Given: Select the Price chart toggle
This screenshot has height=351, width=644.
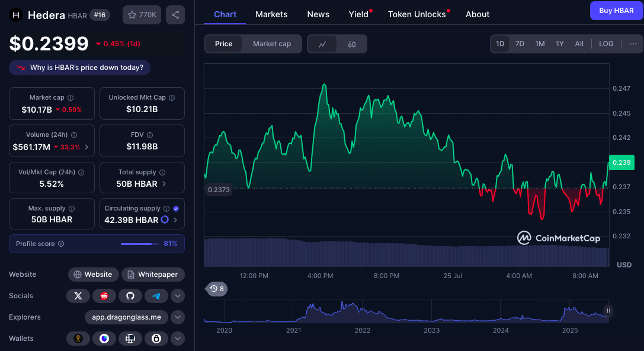Looking at the screenshot, I should (x=224, y=44).
